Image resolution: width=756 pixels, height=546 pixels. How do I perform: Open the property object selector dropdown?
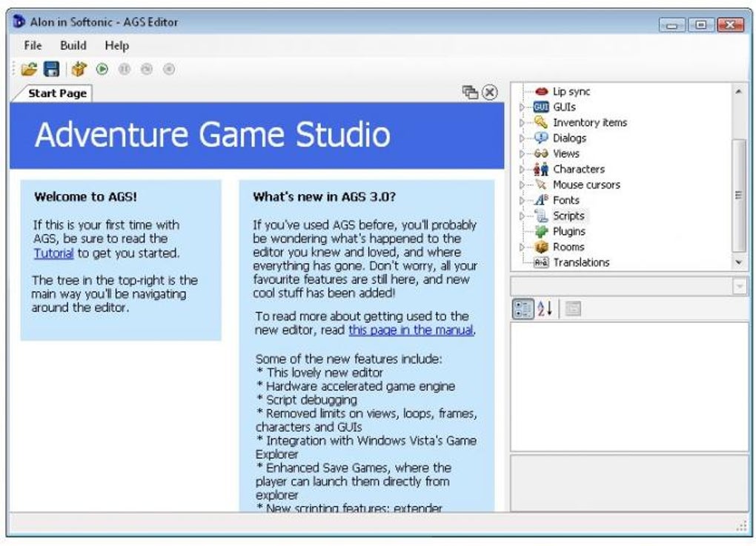(740, 286)
